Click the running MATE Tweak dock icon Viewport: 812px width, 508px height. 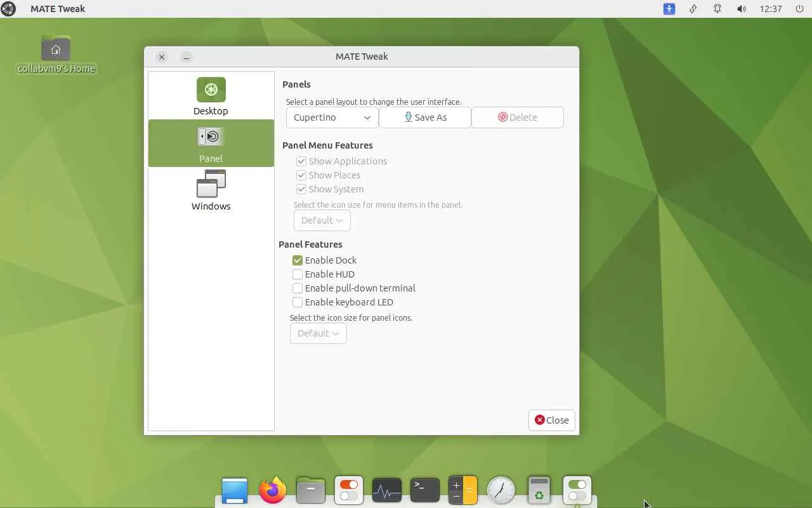[x=577, y=490]
